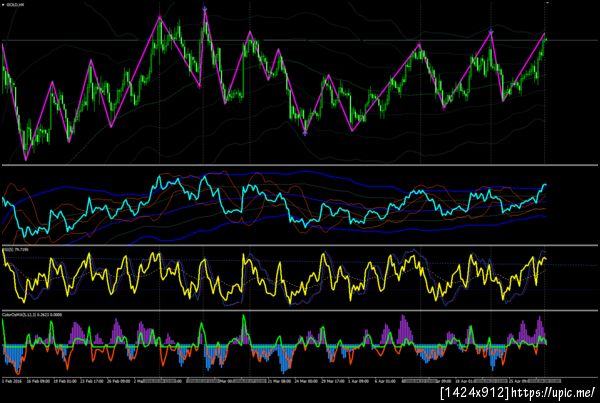Image resolution: width=600 pixels, height=403 pixels.
Task: Click the '1 Apr 09:00' time label
Action: pyautogui.click(x=359, y=382)
